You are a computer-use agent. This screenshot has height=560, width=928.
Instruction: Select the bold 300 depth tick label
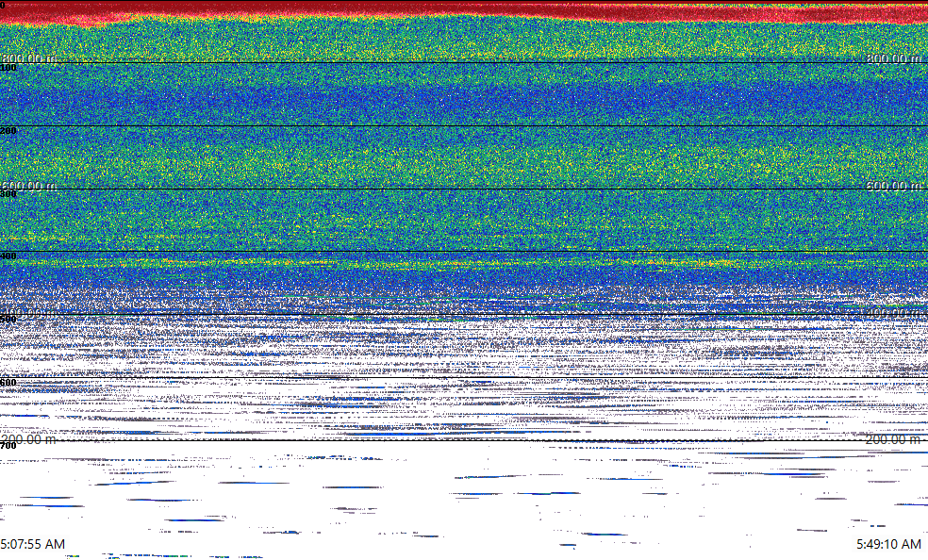coord(8,193)
